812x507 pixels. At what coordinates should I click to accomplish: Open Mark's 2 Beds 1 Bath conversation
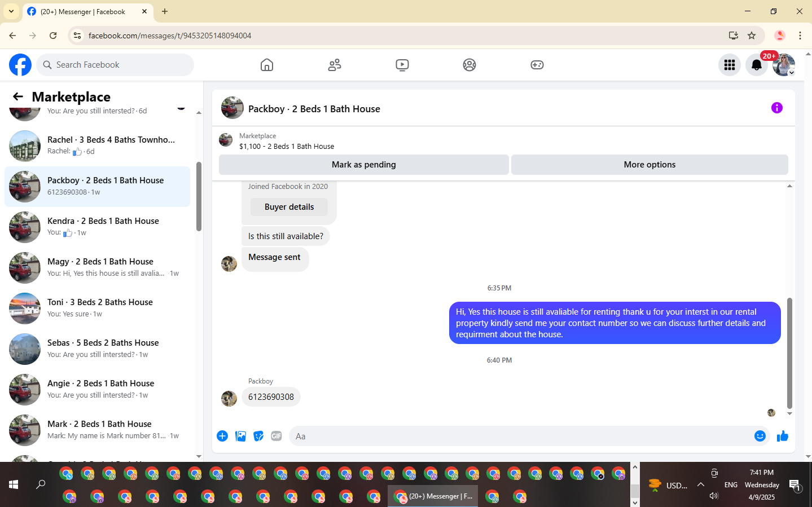[97, 430]
